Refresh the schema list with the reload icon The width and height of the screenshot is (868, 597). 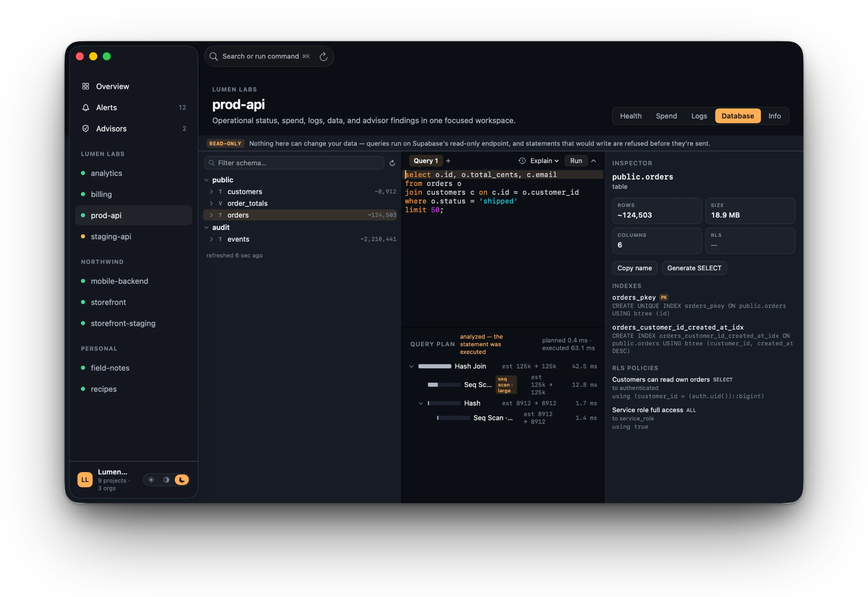(x=392, y=163)
